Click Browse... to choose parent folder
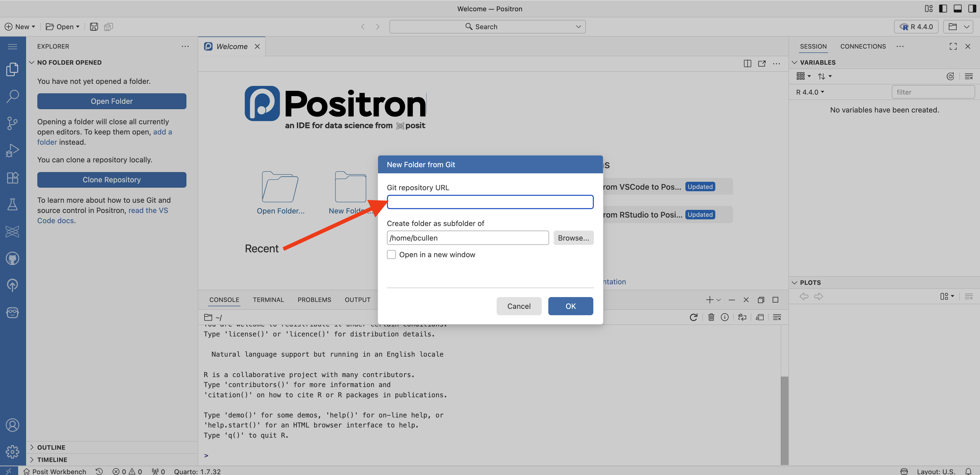The height and width of the screenshot is (475, 980). point(573,238)
